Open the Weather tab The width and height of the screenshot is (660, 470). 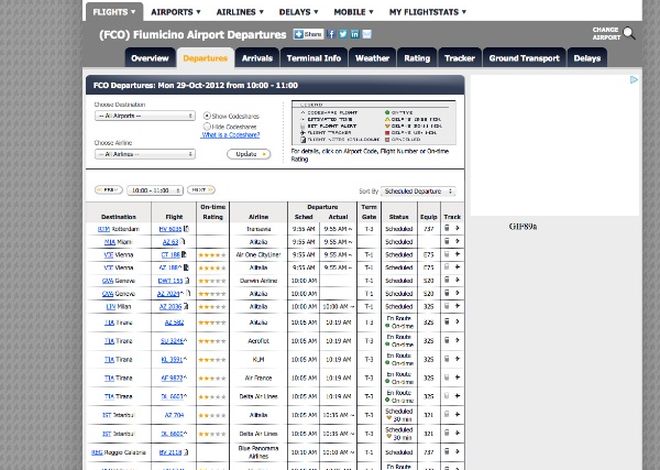(372, 58)
